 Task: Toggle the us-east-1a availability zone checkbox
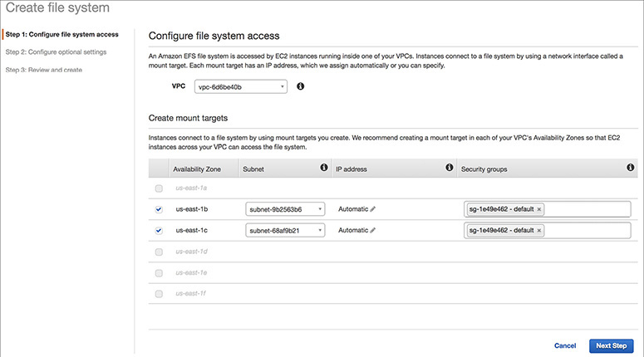[x=159, y=189]
